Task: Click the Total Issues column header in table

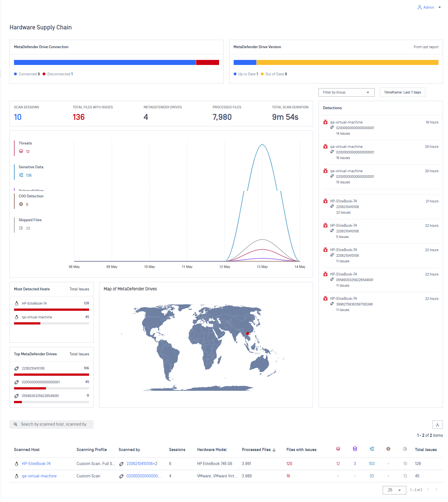Action: tap(426, 450)
